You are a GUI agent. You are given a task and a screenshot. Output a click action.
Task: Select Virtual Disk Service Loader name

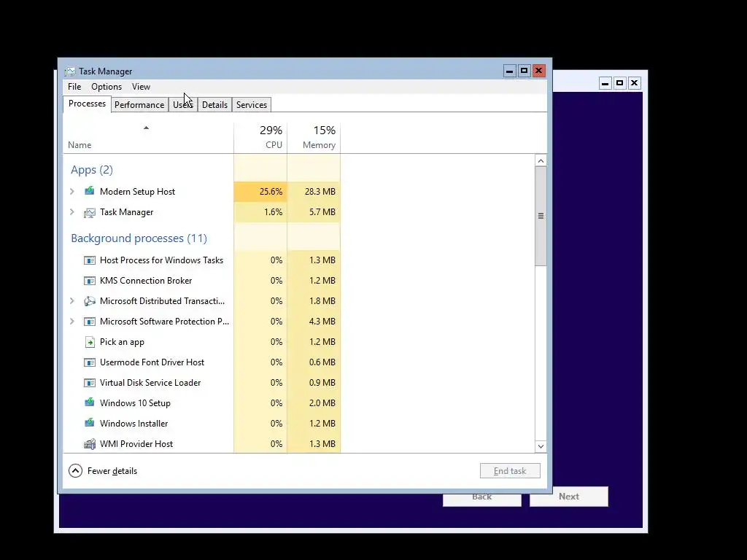click(150, 382)
